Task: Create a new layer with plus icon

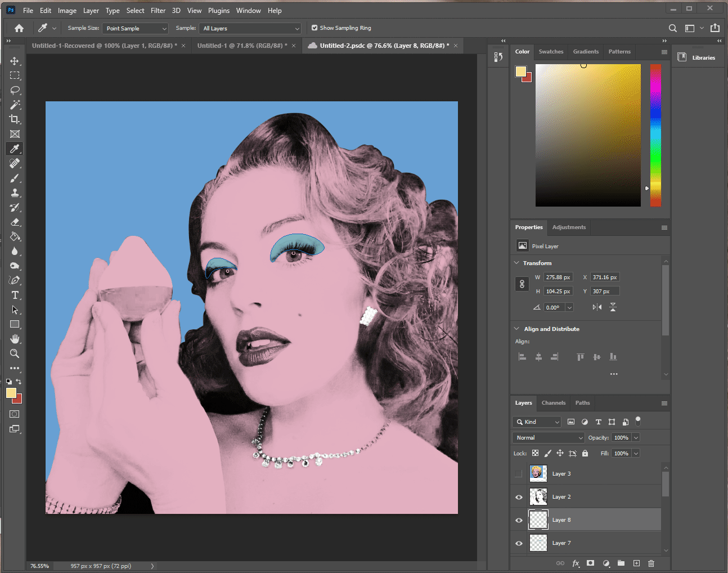Action: point(636,563)
